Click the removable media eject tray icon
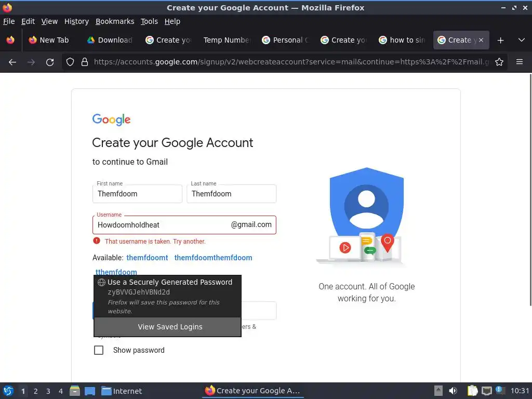Image resolution: width=532 pixels, height=399 pixels. 438,391
